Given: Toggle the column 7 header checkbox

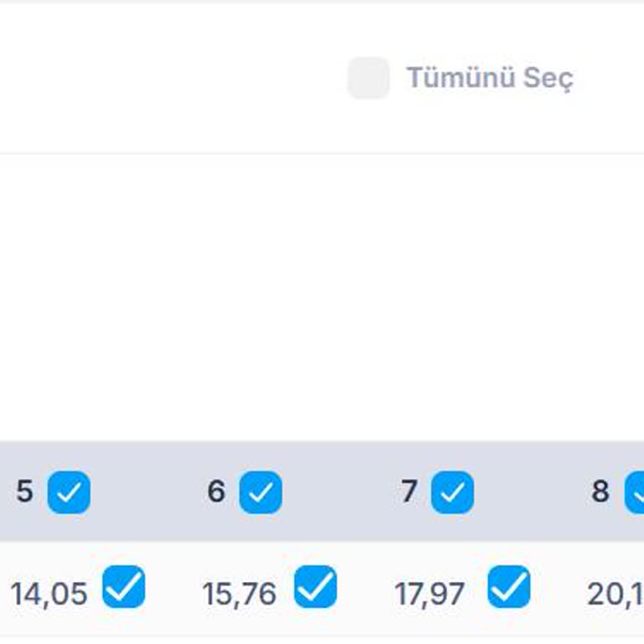Looking at the screenshot, I should 453,492.
